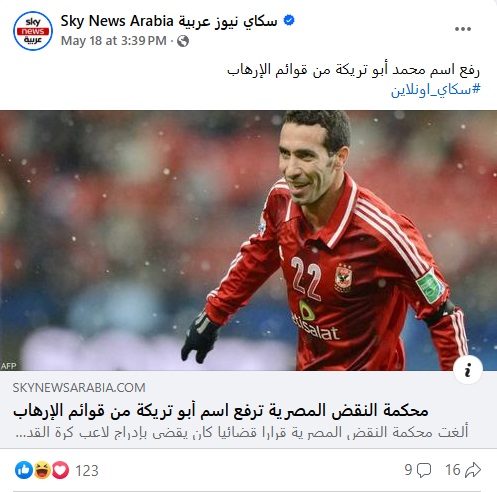This screenshot has width=497, height=492.
Task: Click the 9 comments count
Action: (x=408, y=470)
